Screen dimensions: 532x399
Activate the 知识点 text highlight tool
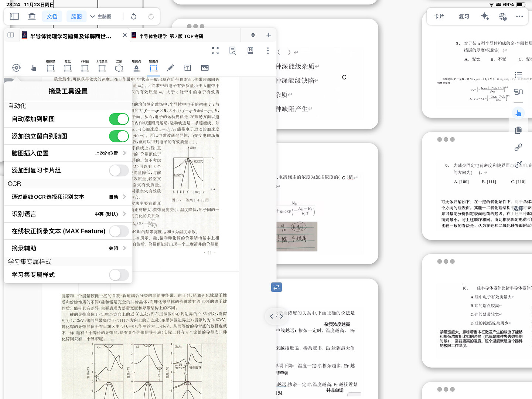pyautogui.click(x=136, y=68)
